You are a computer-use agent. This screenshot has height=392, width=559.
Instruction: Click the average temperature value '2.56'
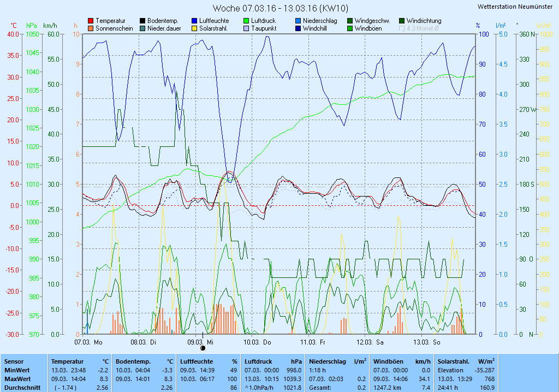(x=102, y=388)
